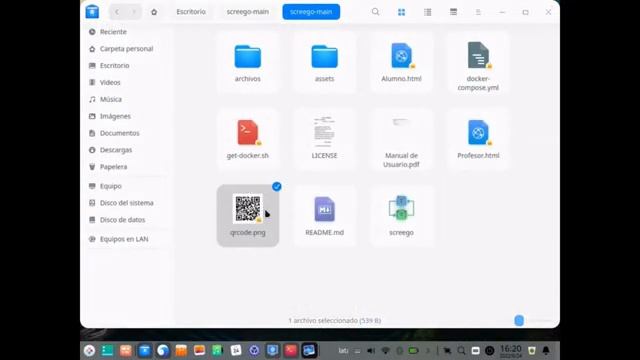Screen dimensions: 640x360
Task: Adjust the icon size slider handle
Action: (x=519, y=320)
